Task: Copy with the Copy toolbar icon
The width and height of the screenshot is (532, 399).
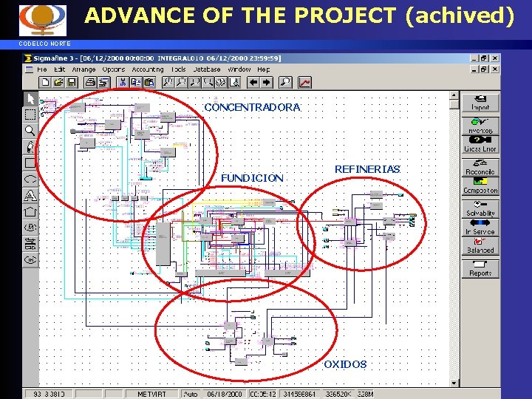Action: 136,83
